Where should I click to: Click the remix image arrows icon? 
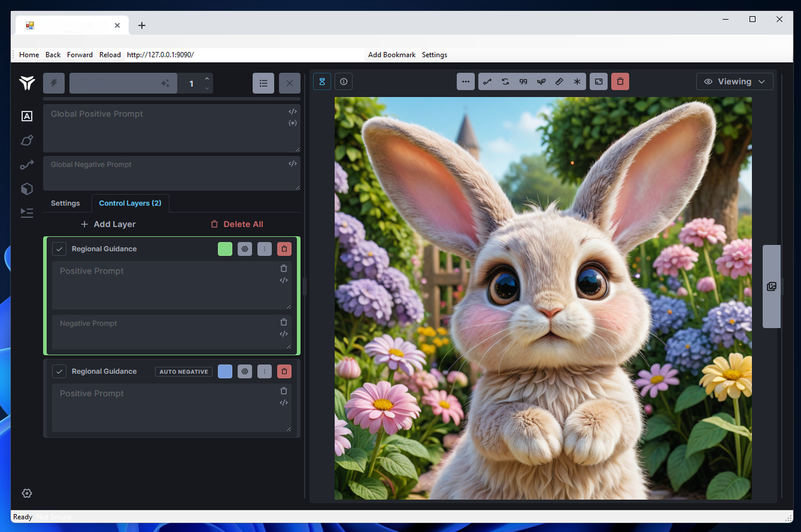[505, 81]
